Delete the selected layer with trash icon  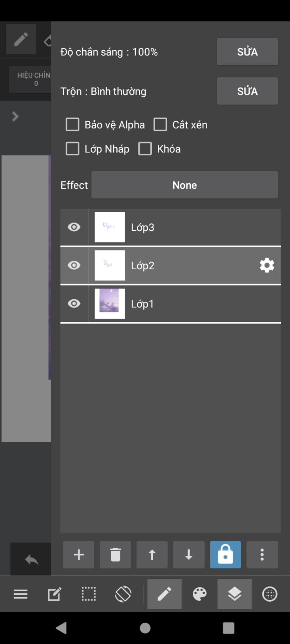(x=115, y=555)
